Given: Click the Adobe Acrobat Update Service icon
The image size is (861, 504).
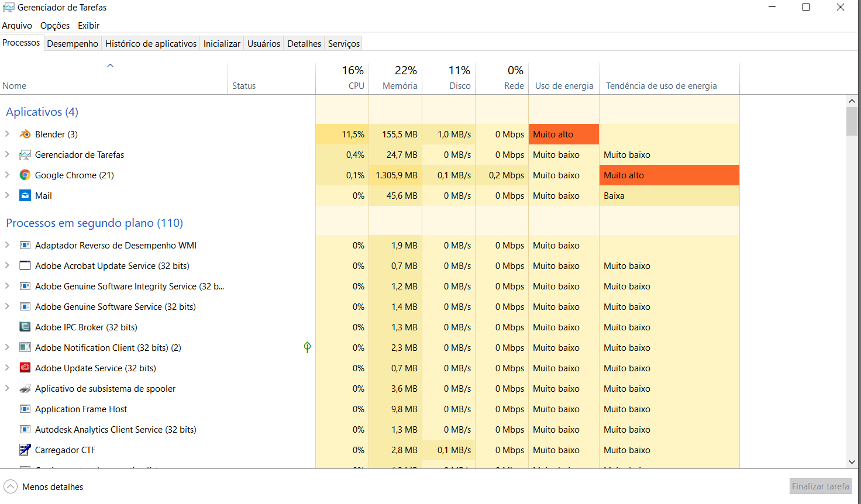Looking at the screenshot, I should 25,265.
